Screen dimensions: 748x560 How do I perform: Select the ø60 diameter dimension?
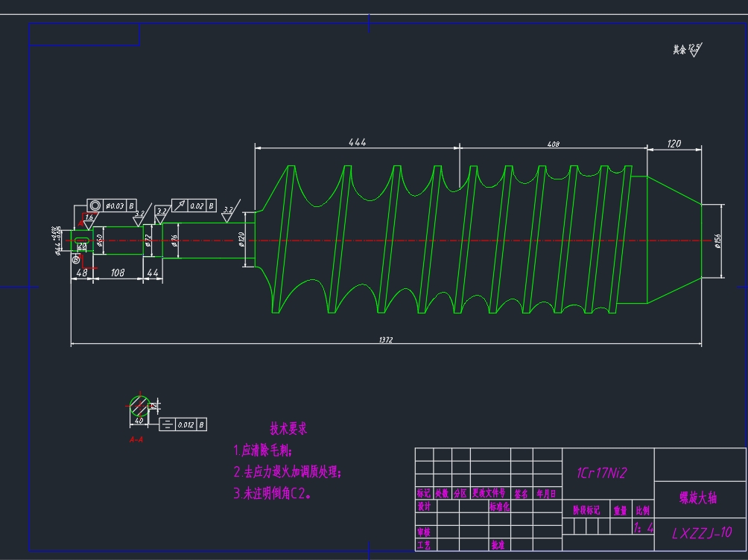tap(100, 240)
